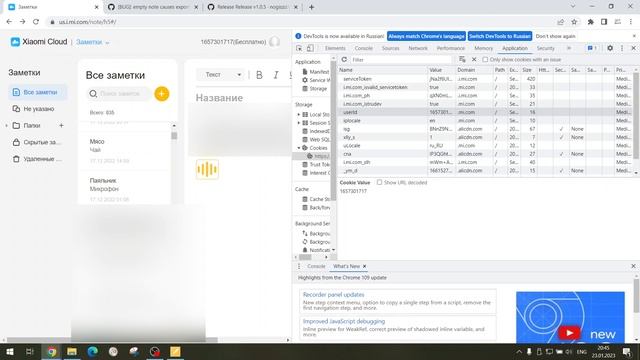Expand the Session Storage tree node
The image size is (640, 360).
pos(298,123)
